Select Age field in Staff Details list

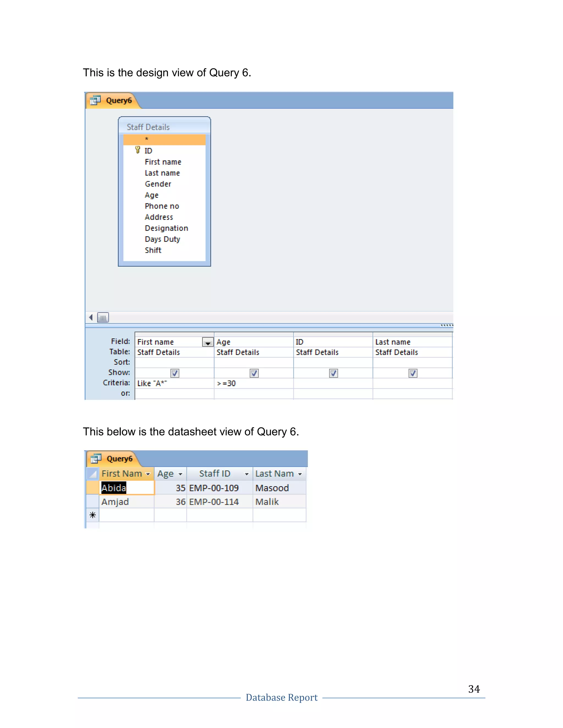point(152,195)
